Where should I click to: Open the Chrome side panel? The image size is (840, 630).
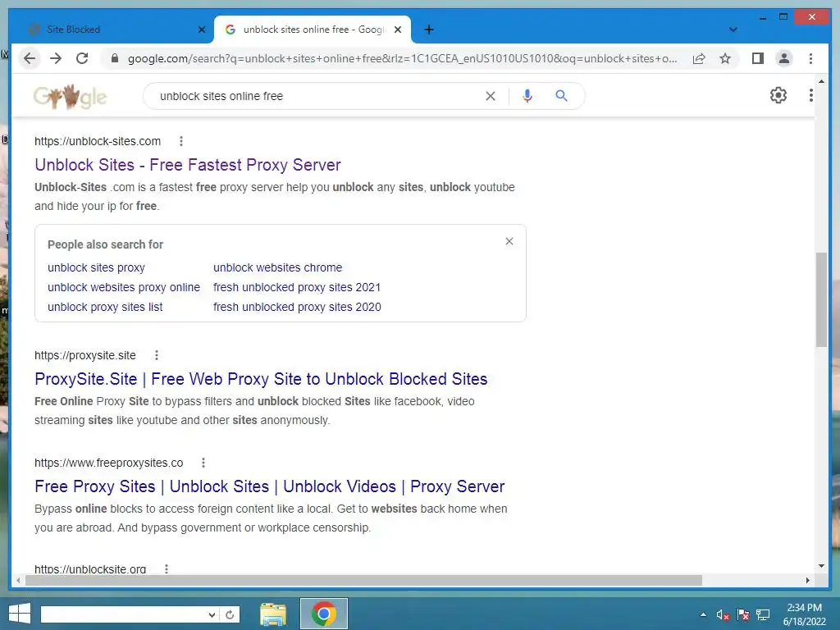pos(757,58)
